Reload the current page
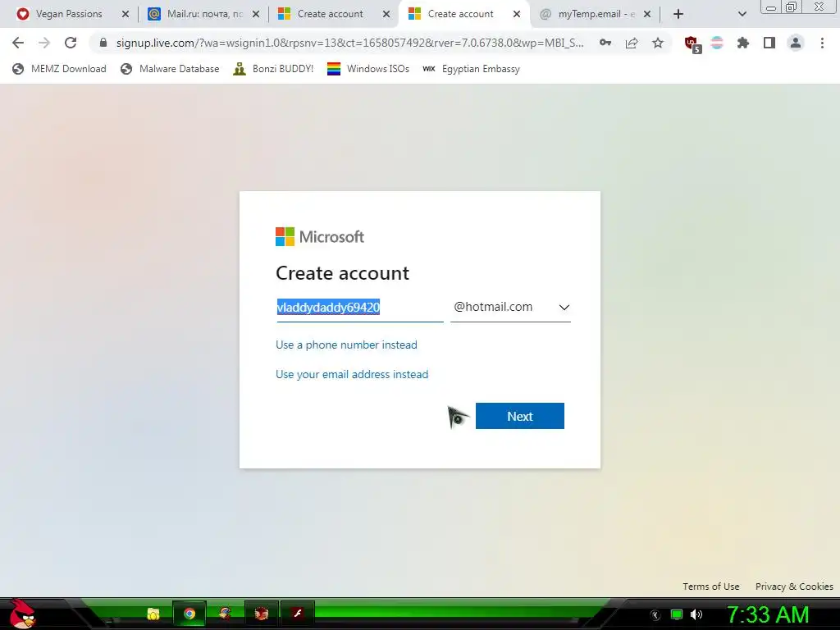Viewport: 840px width, 630px height. click(71, 43)
